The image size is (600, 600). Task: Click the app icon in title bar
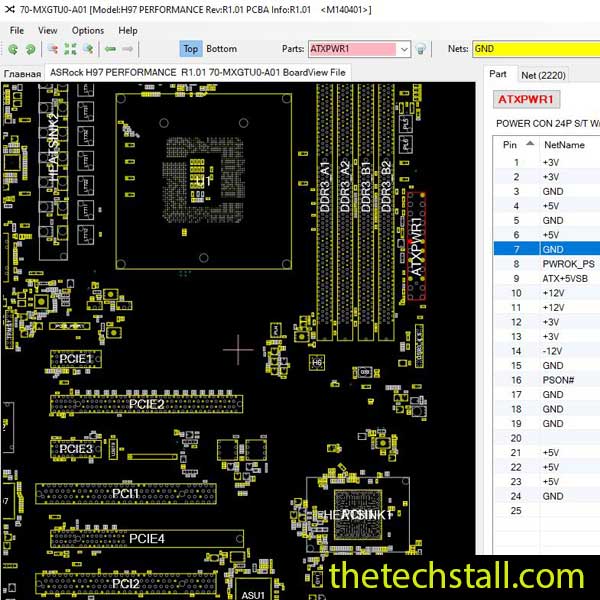[x=9, y=9]
